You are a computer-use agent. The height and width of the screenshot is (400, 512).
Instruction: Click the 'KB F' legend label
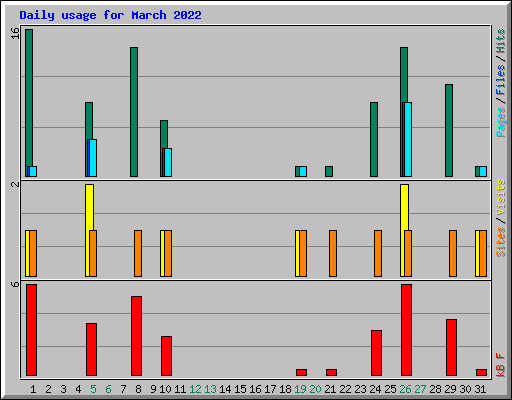[x=500, y=365]
